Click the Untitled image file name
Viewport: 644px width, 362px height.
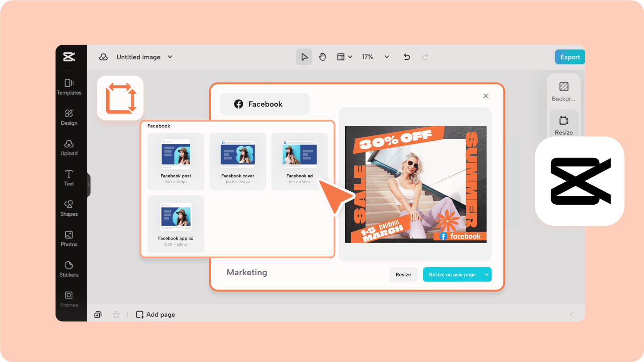coord(139,57)
